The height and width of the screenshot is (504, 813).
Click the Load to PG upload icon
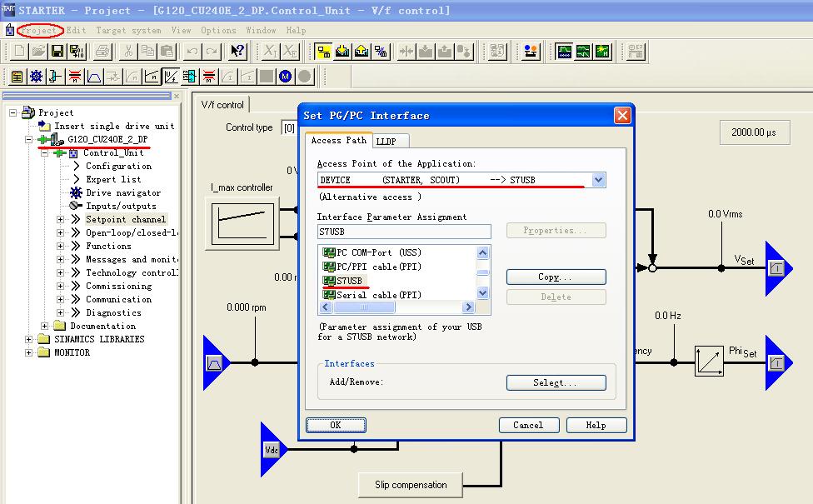pyautogui.click(x=362, y=51)
